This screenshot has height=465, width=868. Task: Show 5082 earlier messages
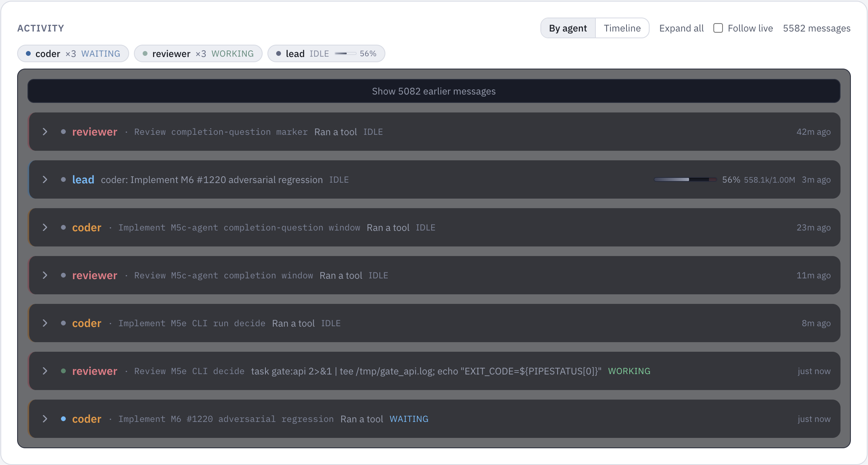pyautogui.click(x=434, y=91)
